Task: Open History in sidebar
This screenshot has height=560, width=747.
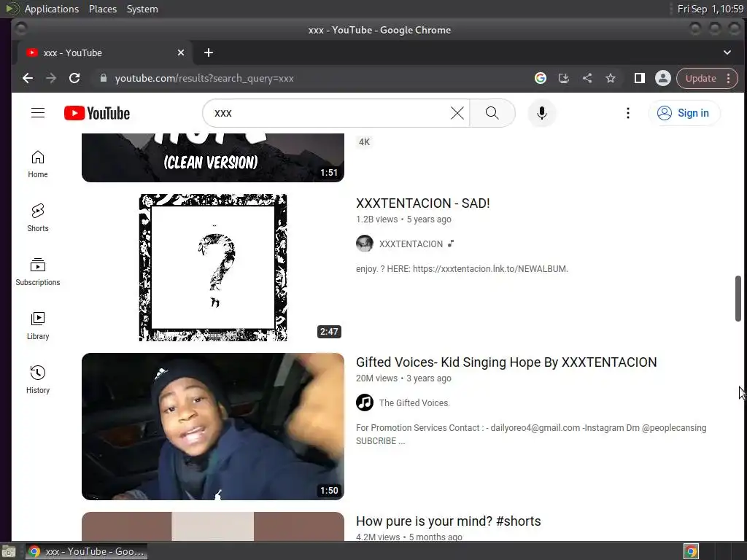Action: 38,379
